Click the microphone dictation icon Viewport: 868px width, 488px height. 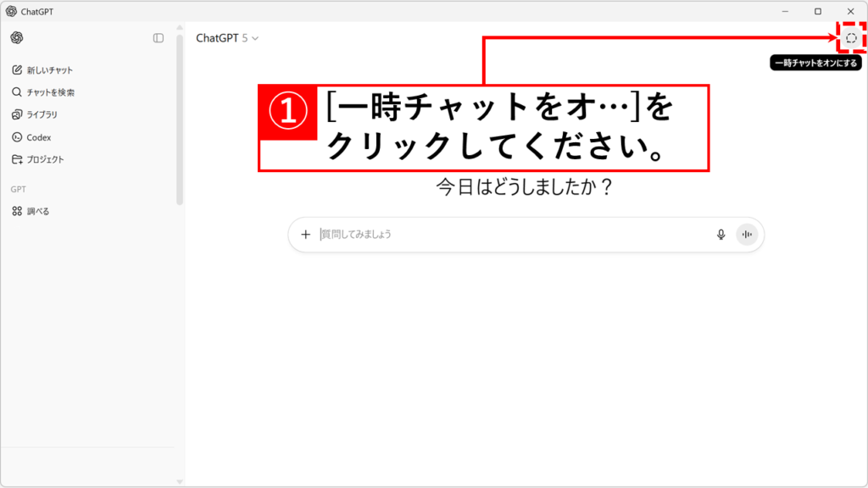[x=721, y=235]
